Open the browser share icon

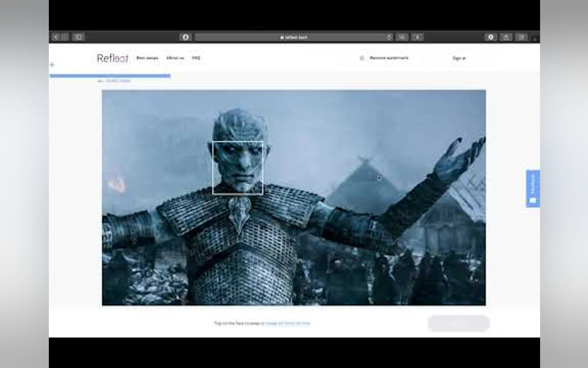[506, 37]
